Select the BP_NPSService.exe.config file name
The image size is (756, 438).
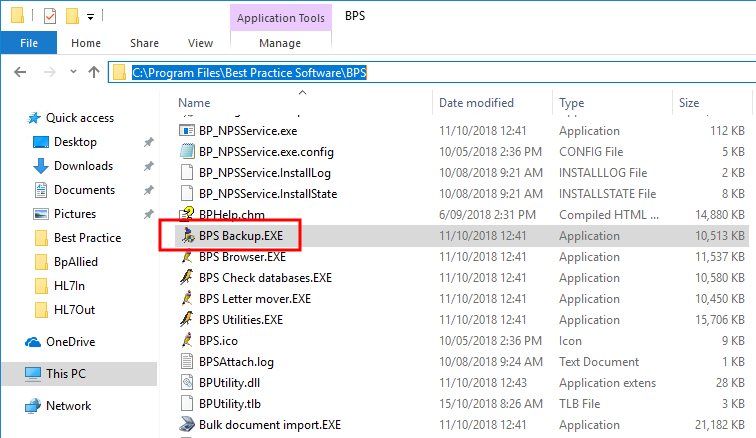tap(267, 152)
